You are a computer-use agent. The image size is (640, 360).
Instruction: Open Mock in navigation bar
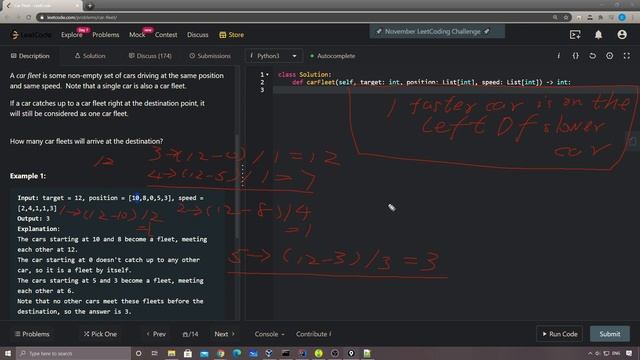point(137,35)
